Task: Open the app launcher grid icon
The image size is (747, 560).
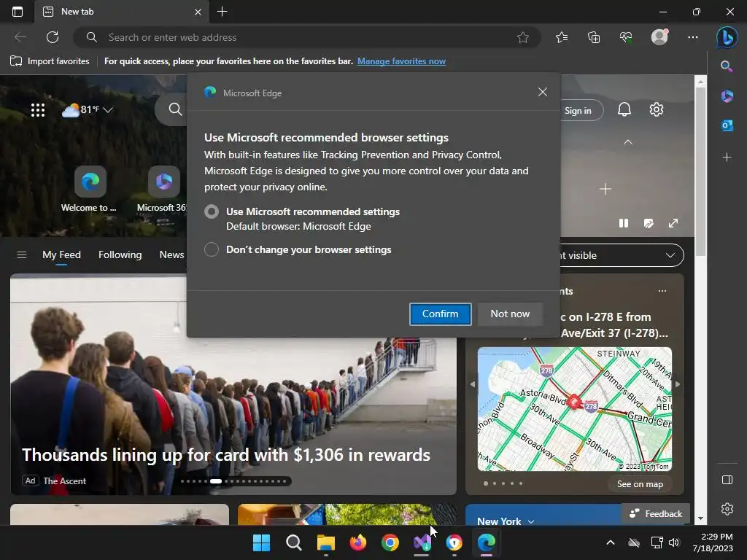Action: pos(38,110)
